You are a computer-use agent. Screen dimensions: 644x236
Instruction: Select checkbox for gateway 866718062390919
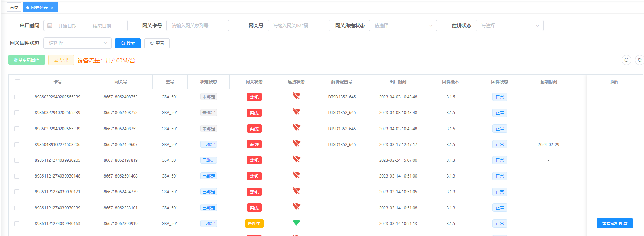pos(17,224)
